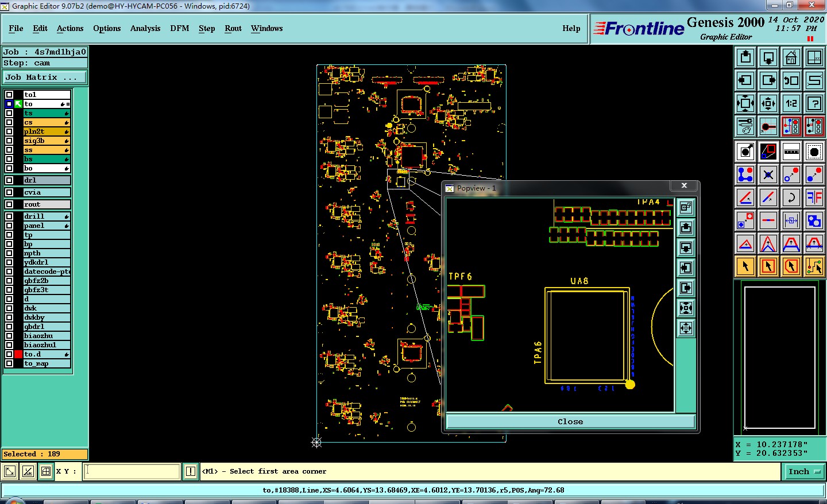Click the 1:2 scale icon
This screenshot has height=504, width=827.
791,103
